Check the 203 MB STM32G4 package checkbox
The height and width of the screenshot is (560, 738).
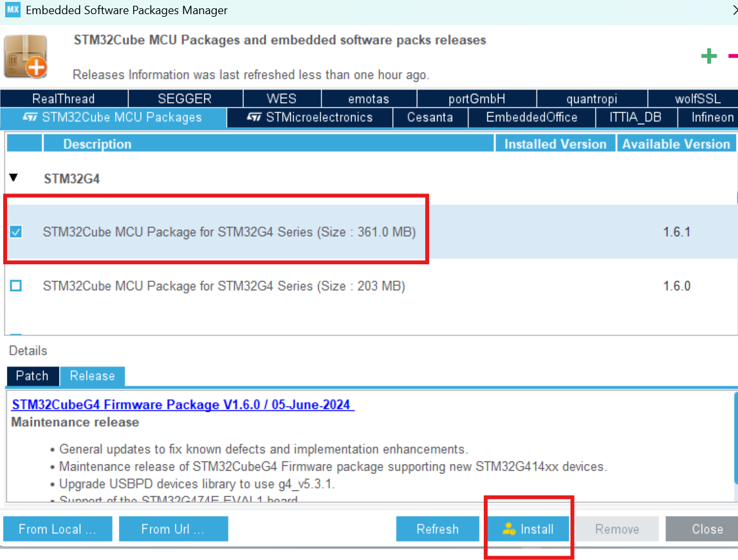[16, 286]
